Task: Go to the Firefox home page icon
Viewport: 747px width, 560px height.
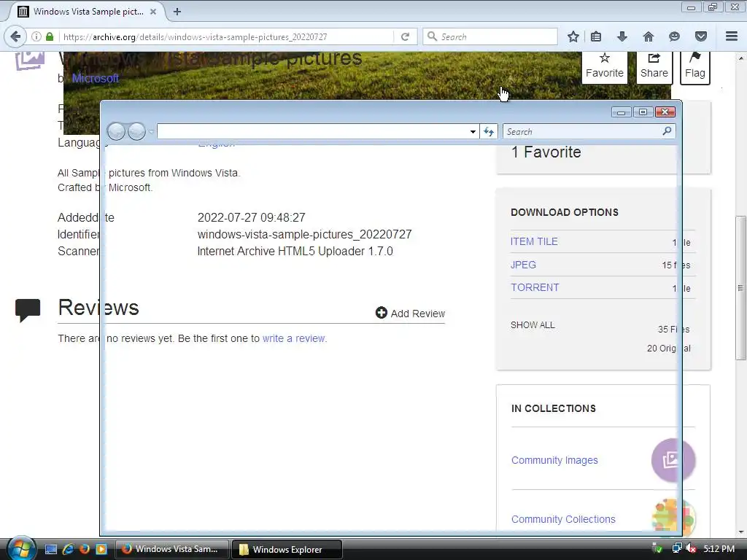Action: click(649, 36)
